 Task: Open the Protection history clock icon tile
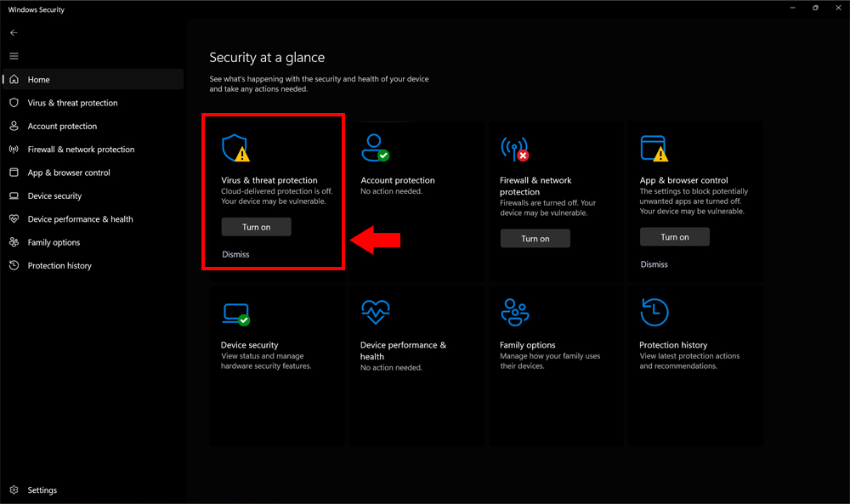click(x=654, y=313)
